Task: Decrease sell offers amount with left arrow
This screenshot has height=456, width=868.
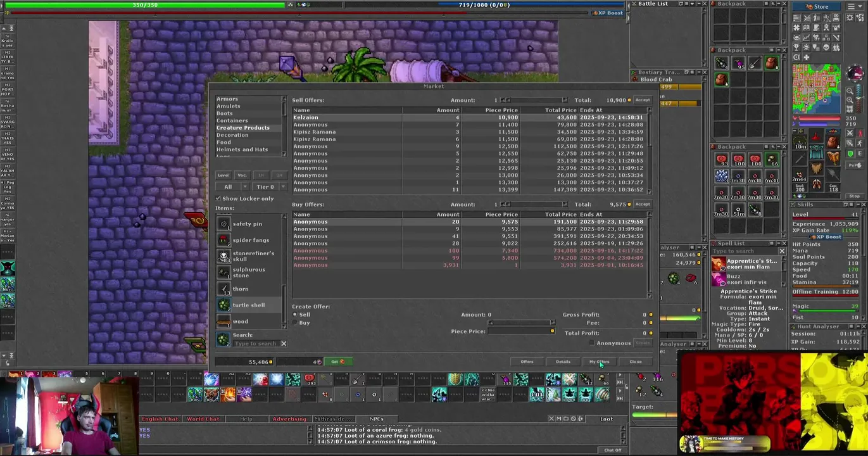Action: pyautogui.click(x=503, y=100)
